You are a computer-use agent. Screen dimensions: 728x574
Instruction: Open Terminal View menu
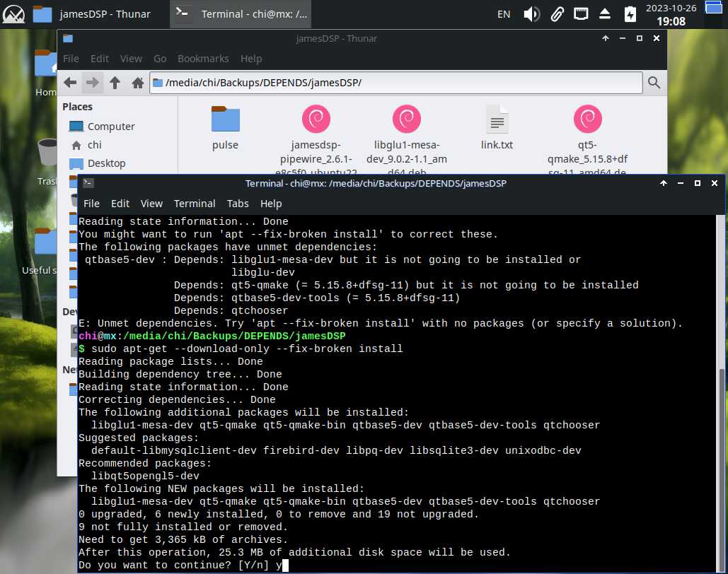coord(151,204)
